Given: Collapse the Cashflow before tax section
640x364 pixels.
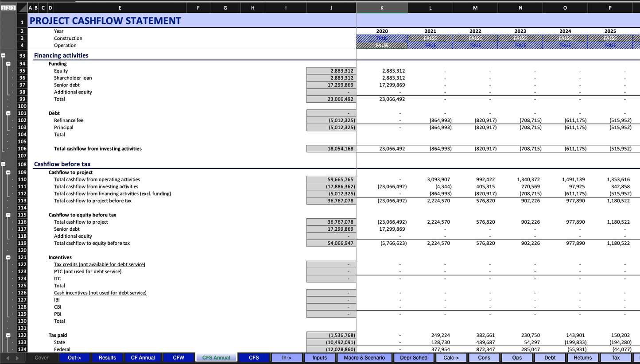Looking at the screenshot, I should click(4, 164).
